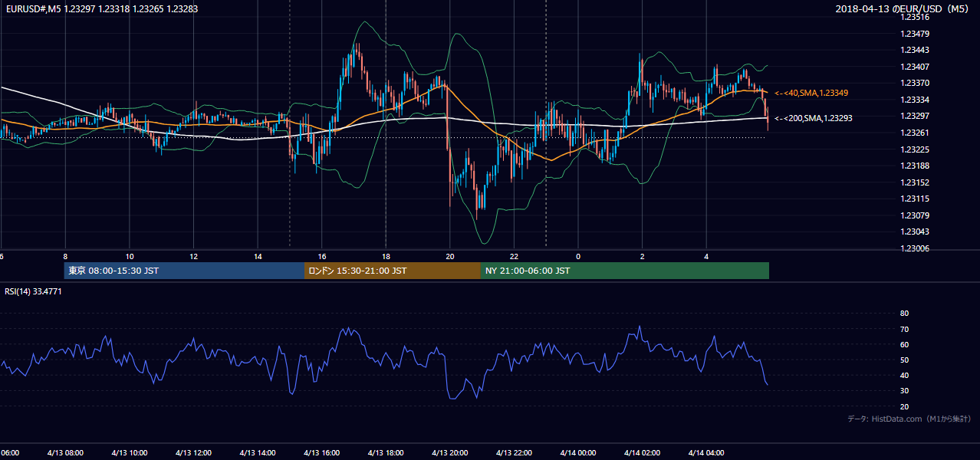Click the 4/13 16:00 time label

point(321,453)
